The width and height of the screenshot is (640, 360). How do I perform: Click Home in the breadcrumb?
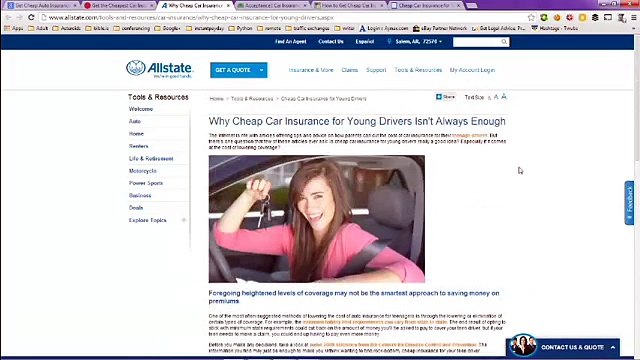click(217, 99)
